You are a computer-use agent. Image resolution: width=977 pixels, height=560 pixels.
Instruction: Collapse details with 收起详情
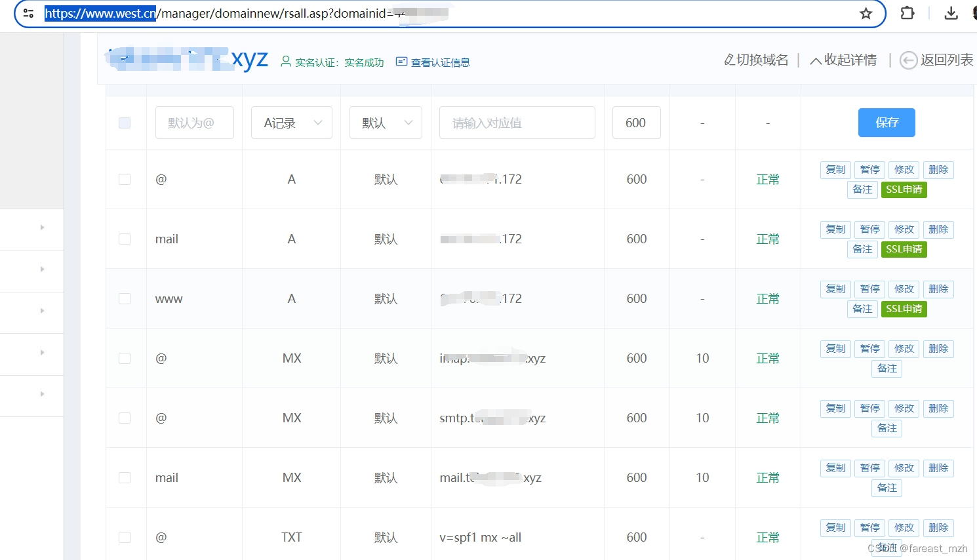coord(843,60)
